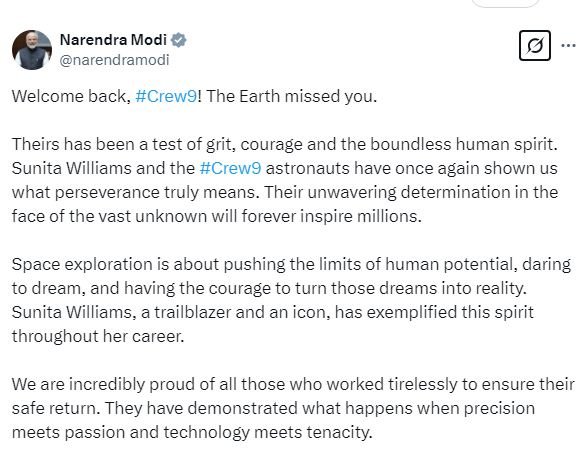
Task: Click the line starting "Theirs has been a test"
Action: coord(285,144)
